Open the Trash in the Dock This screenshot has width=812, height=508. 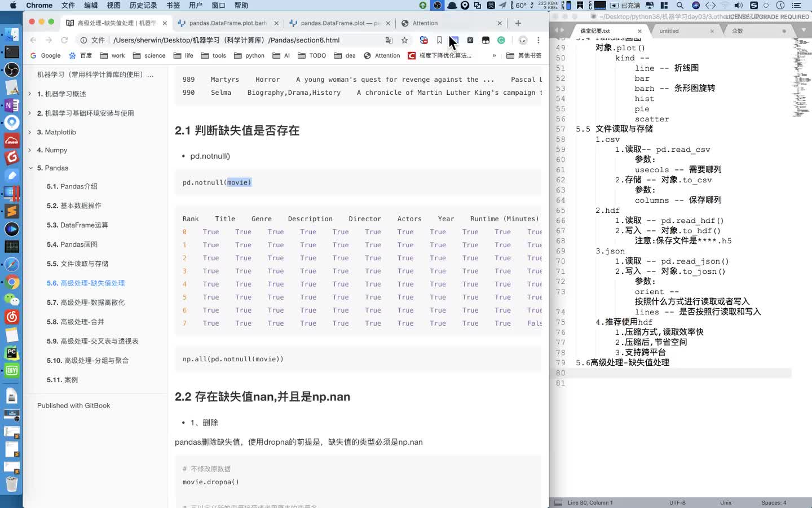[x=12, y=484]
